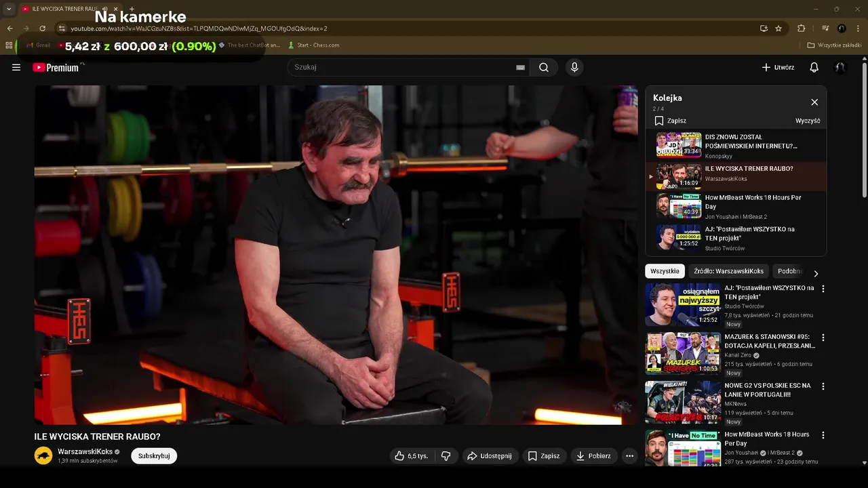This screenshot has width=868, height=488.
Task: Open the Chrome tab search dropdown arrow
Action: [x=9, y=9]
